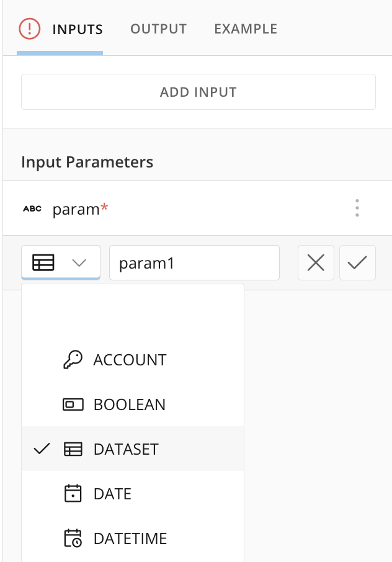392x562 pixels.
Task: Open the OUTPUT tab
Action: tap(158, 29)
